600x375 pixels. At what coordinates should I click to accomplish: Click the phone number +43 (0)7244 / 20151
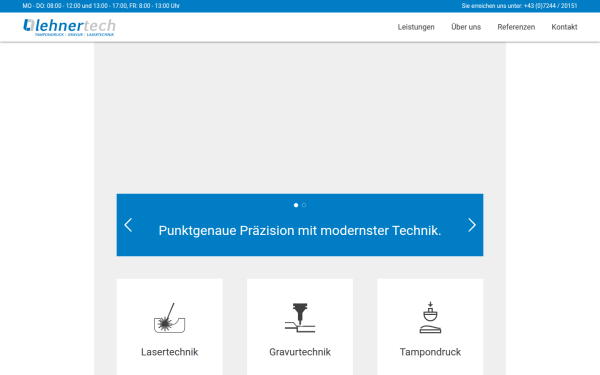[550, 6]
